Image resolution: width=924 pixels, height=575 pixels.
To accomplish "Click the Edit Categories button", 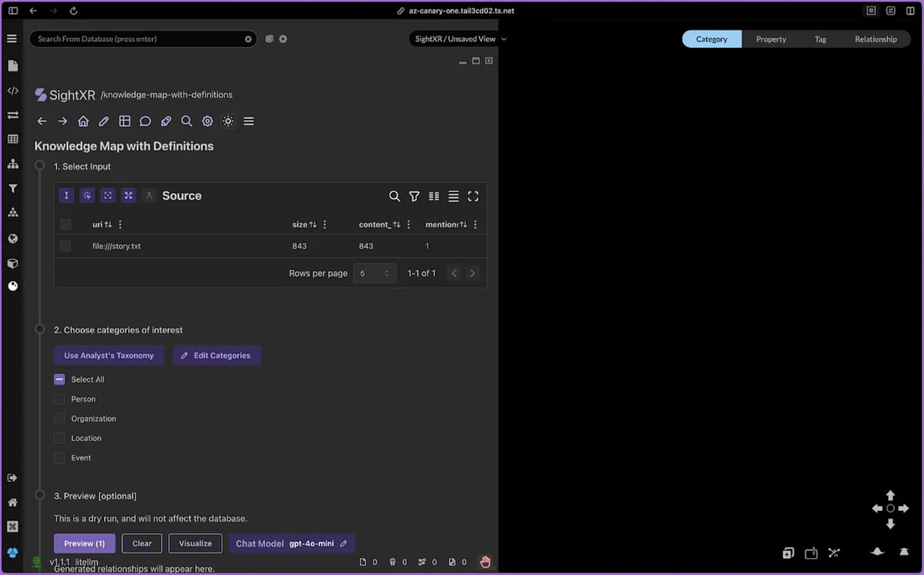I will [217, 356].
